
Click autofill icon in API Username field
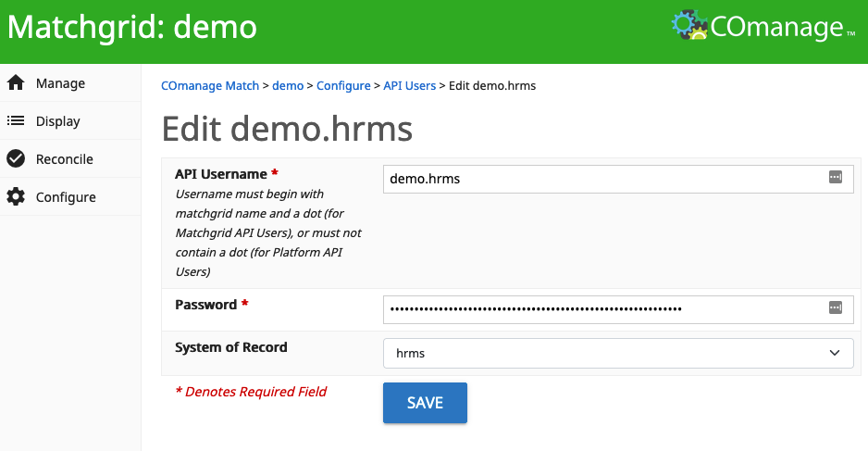pos(836,177)
